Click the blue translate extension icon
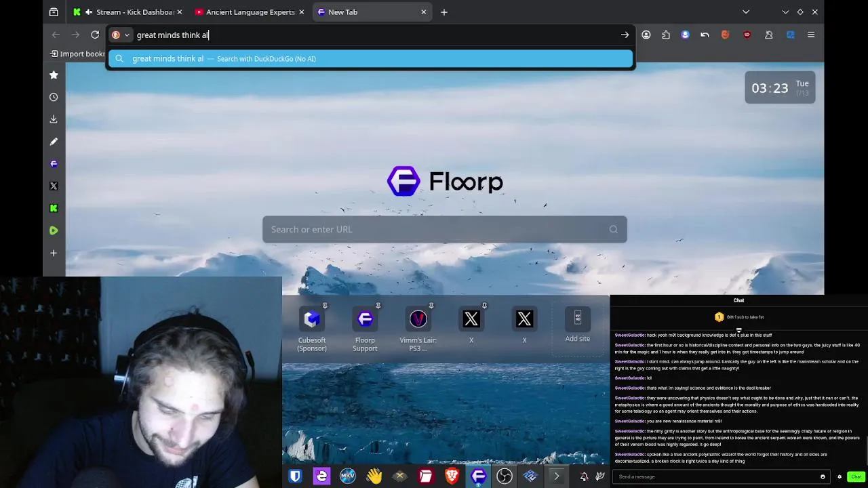The height and width of the screenshot is (488, 868). click(791, 35)
